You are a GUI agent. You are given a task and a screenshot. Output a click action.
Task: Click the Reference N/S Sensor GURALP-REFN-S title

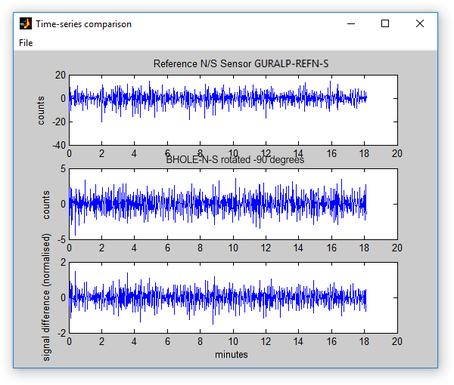pyautogui.click(x=241, y=63)
